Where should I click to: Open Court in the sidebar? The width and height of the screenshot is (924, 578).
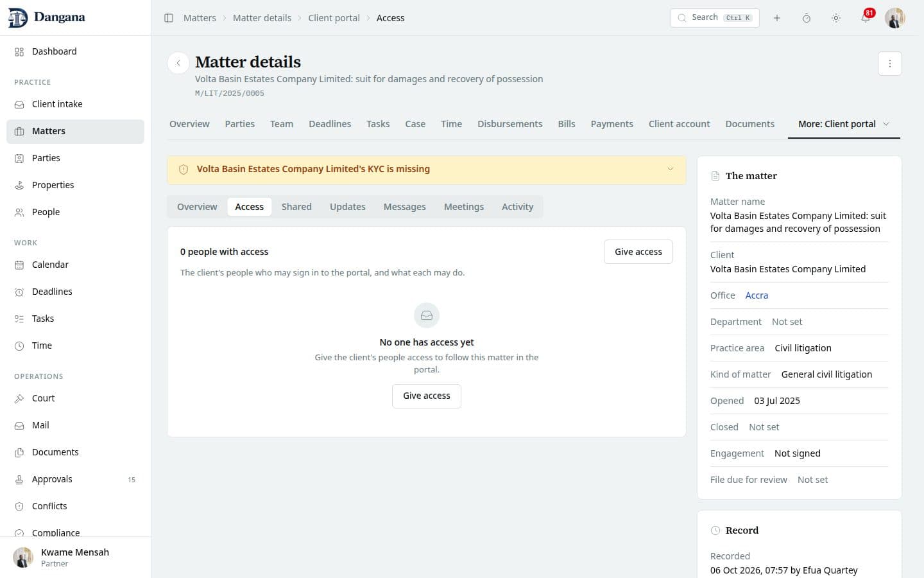[75, 398]
